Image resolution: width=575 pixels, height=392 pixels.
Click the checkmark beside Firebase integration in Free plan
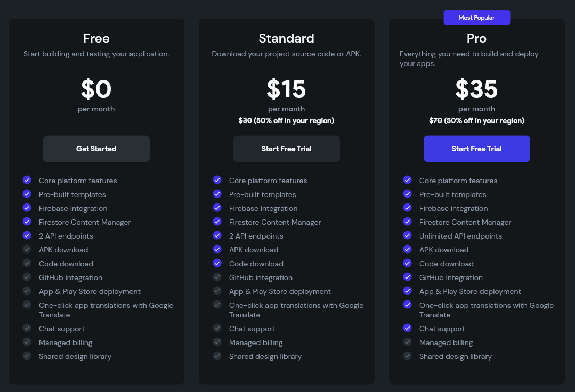pyautogui.click(x=27, y=208)
